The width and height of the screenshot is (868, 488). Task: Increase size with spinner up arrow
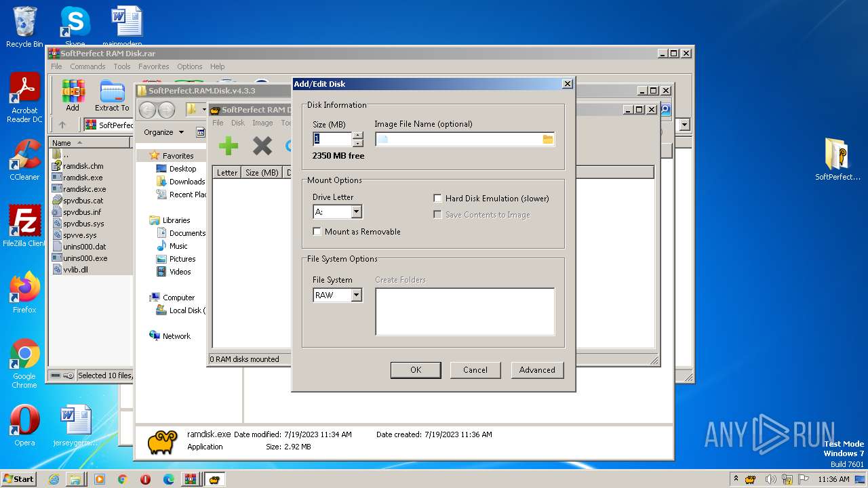pos(358,135)
